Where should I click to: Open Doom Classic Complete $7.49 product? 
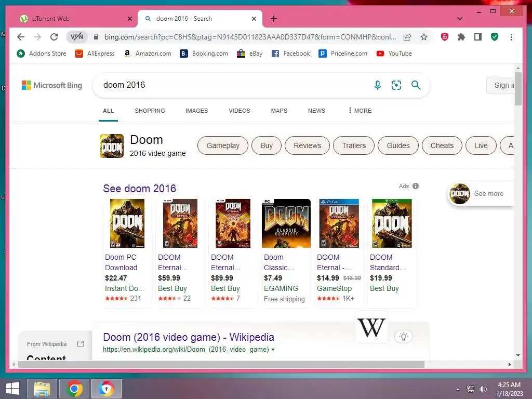[286, 252]
